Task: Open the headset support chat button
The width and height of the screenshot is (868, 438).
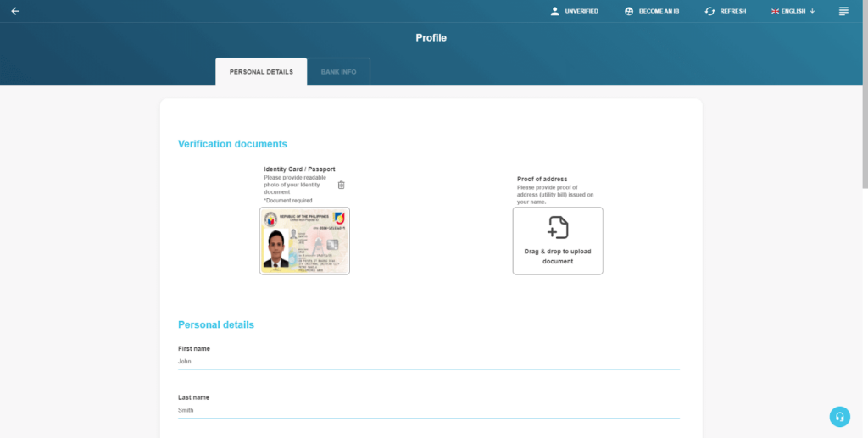Action: [839, 416]
